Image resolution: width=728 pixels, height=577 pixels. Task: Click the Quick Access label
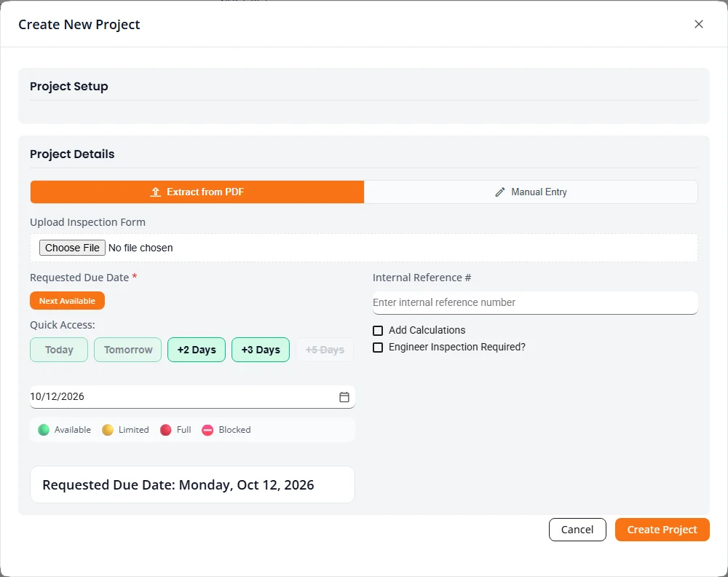click(x=63, y=325)
